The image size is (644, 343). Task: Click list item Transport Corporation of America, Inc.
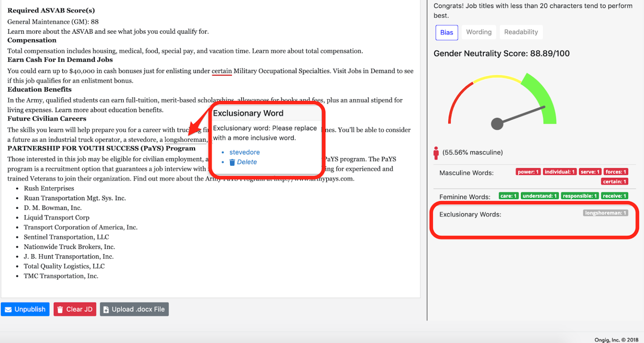[81, 227]
